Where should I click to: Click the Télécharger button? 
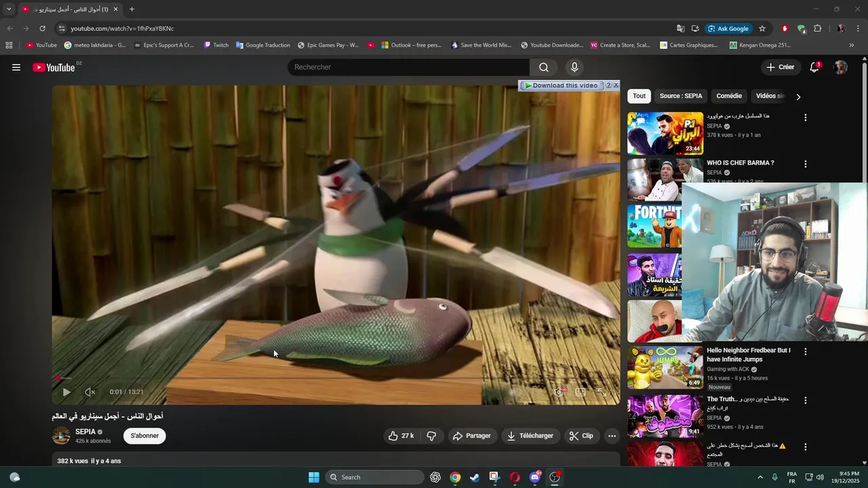[x=530, y=436]
